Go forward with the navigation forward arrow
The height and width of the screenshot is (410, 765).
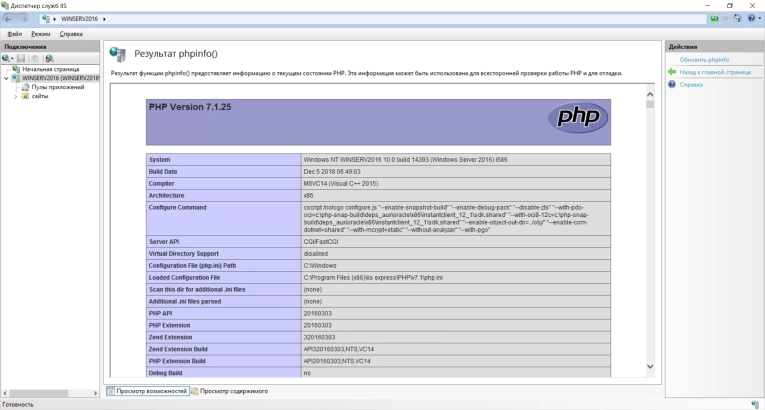(x=23, y=19)
